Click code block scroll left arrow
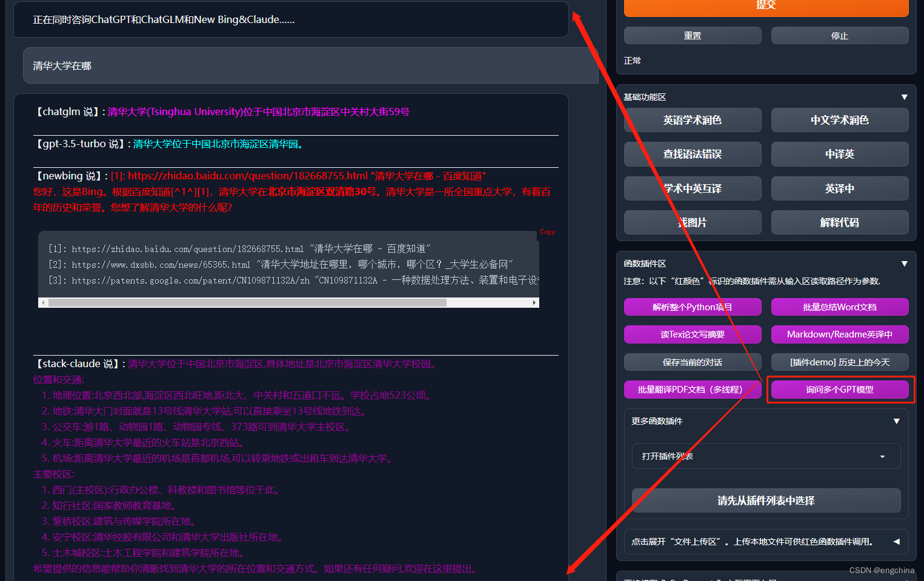The image size is (924, 581). (x=42, y=302)
